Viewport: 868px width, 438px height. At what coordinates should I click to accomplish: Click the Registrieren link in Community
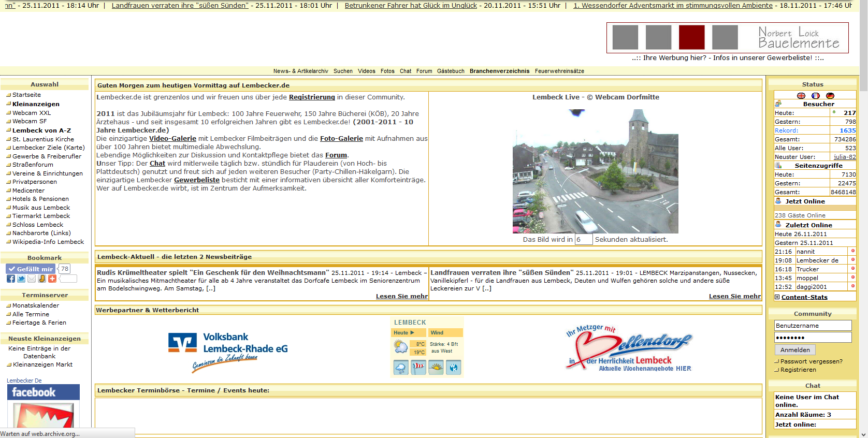tap(798, 370)
